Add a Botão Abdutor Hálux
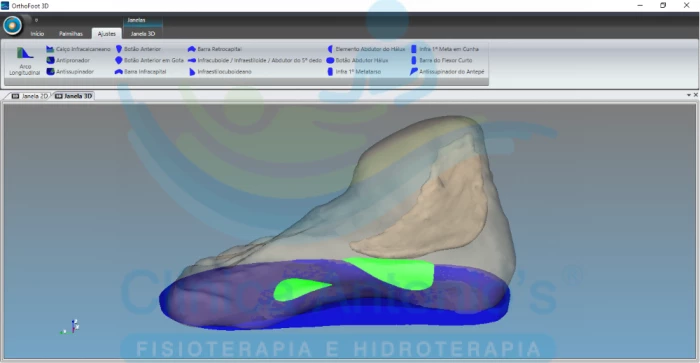700x363 pixels. (357, 60)
